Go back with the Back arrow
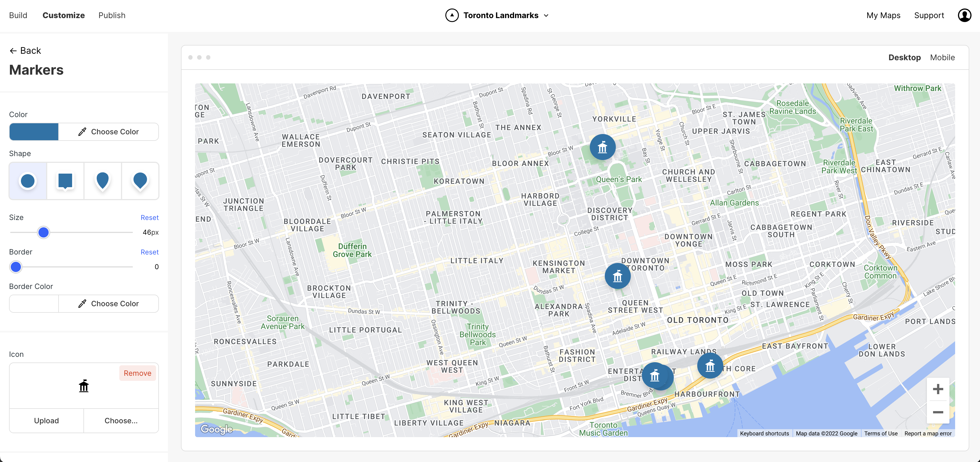This screenshot has width=980, height=462. (25, 51)
